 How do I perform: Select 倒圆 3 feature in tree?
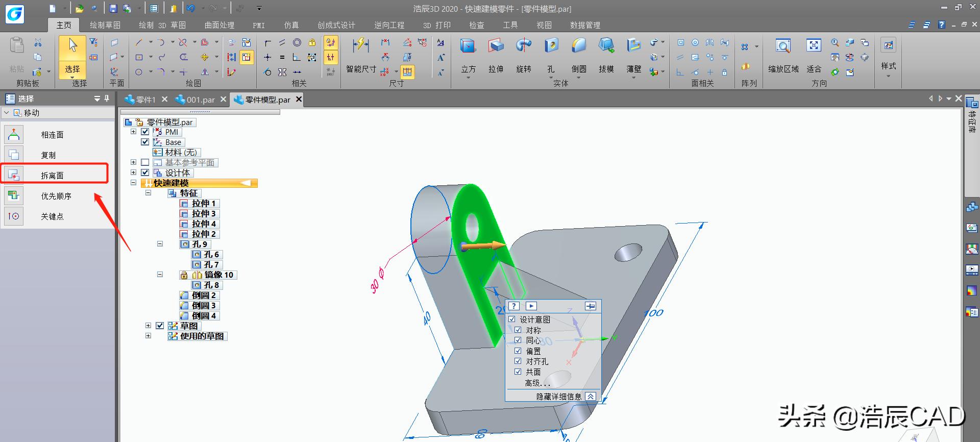[x=200, y=305]
